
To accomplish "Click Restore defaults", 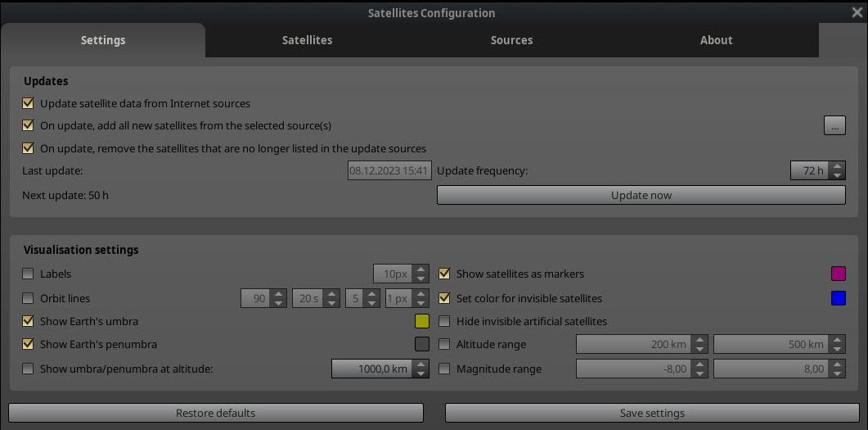I will [216, 413].
